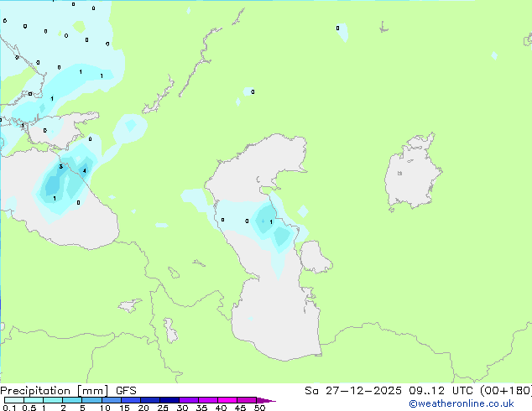Image resolution: width=532 pixels, height=411 pixels.
Task: Click the 2–5 mm legend color swatch
Action: coord(72,400)
